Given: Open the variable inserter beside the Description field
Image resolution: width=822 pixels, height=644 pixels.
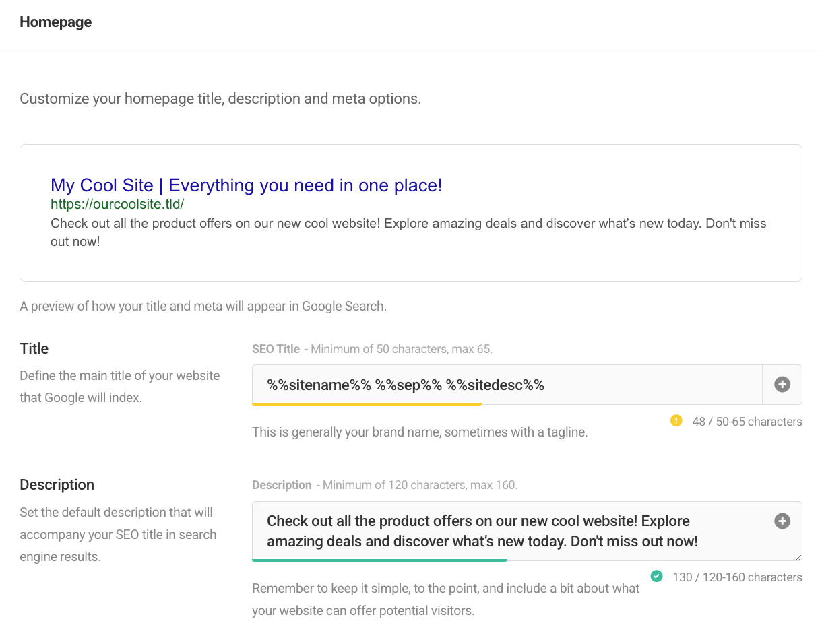Looking at the screenshot, I should click(x=782, y=521).
